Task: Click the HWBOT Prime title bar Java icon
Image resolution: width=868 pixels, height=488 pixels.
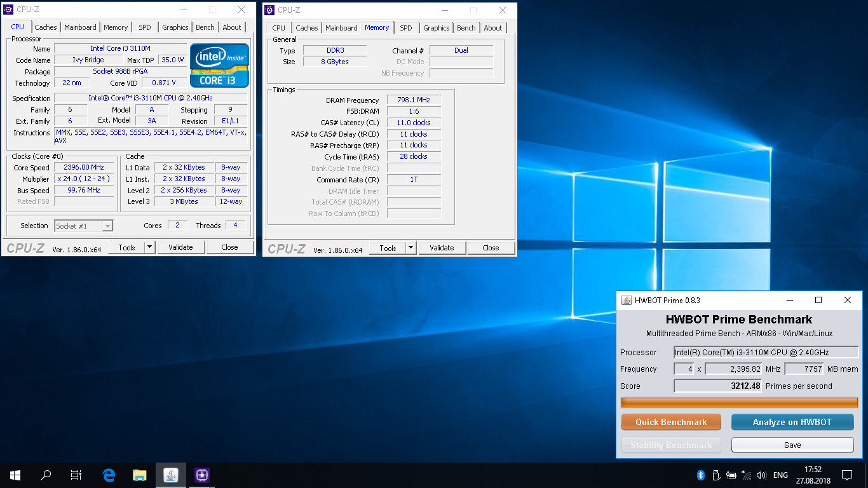Action: pyautogui.click(x=627, y=300)
